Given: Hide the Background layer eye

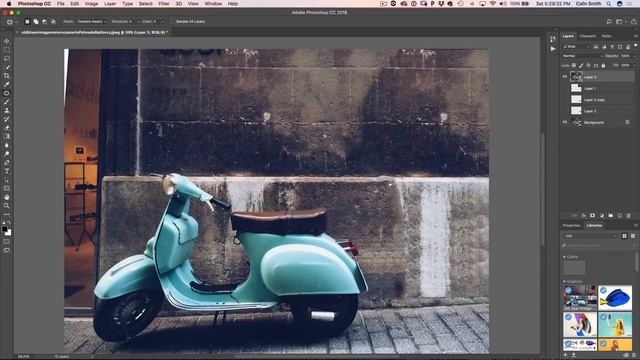Looking at the screenshot, I should pyautogui.click(x=565, y=122).
